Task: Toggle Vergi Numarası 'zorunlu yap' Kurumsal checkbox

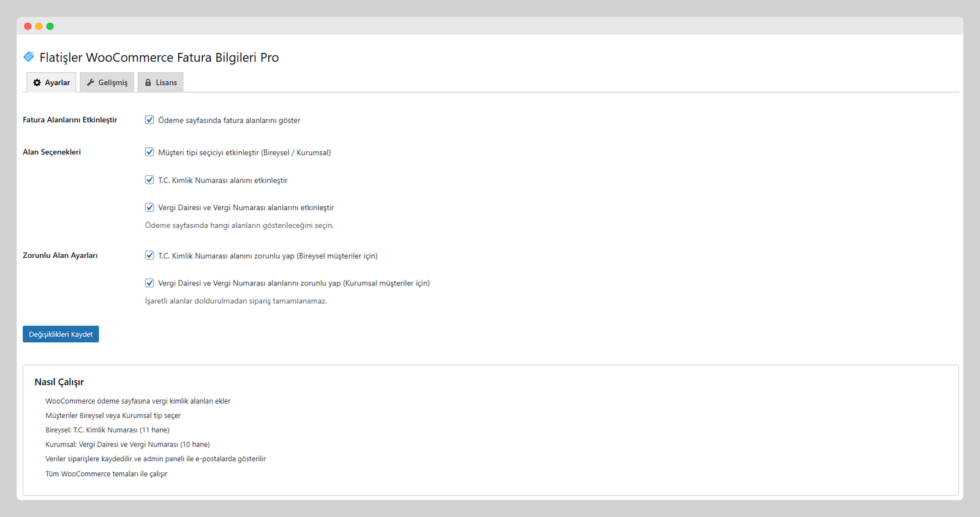Action: click(x=149, y=283)
